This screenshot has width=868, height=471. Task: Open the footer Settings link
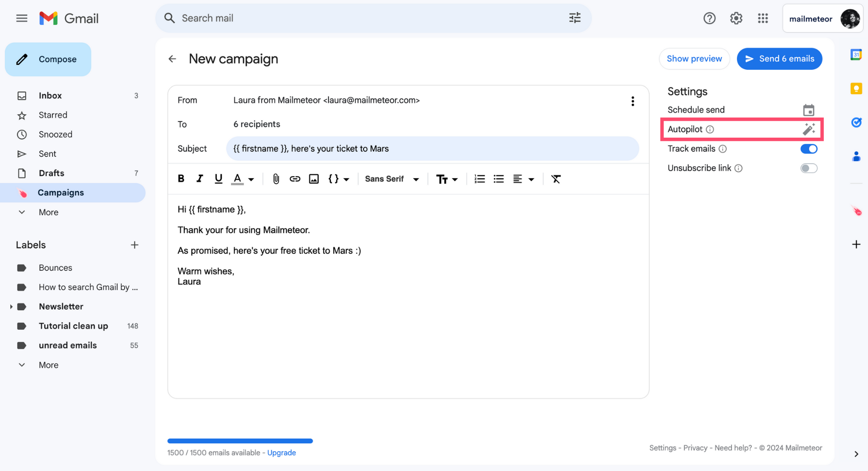[x=662, y=448]
